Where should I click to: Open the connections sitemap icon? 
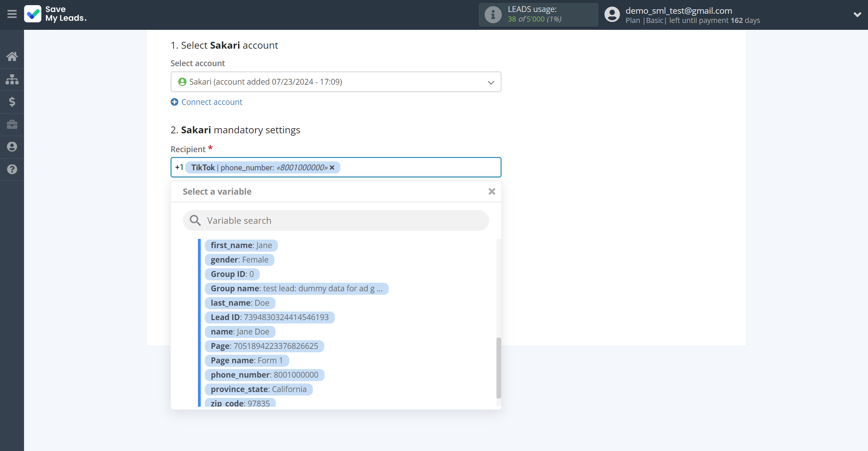pos(12,79)
